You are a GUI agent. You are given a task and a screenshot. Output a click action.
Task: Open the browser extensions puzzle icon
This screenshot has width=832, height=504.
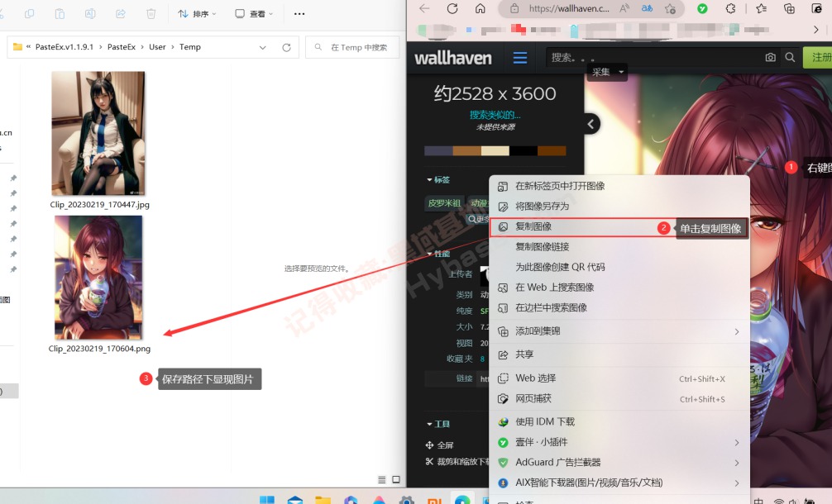coord(730,8)
